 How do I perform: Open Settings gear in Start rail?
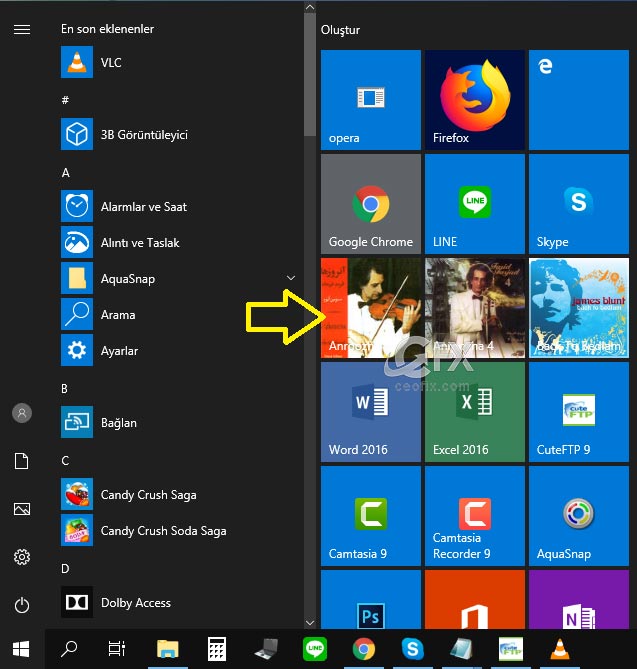pyautogui.click(x=22, y=557)
